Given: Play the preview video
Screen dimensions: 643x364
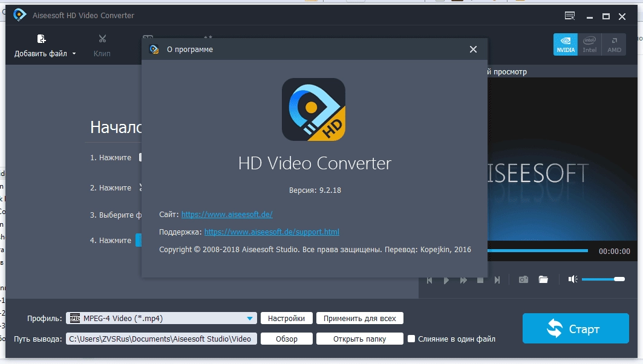Looking at the screenshot, I should pos(446,280).
